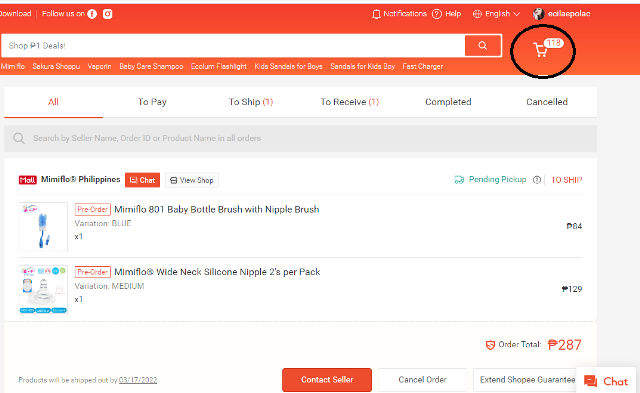The width and height of the screenshot is (640, 393).
Task: Click the orange search magnifier button
Action: click(483, 45)
